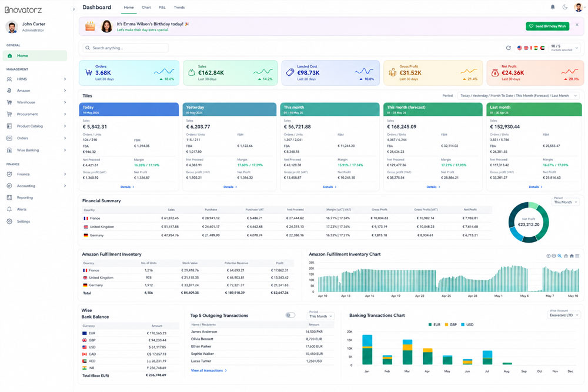Click the home reset icon on inventory chart
Screen dimensions: 588x392
572,256
